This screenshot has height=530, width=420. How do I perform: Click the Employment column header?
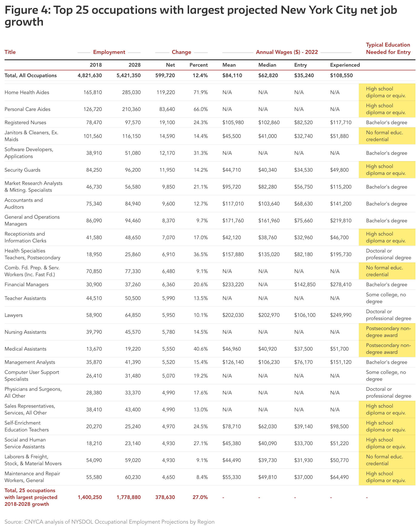pos(110,52)
